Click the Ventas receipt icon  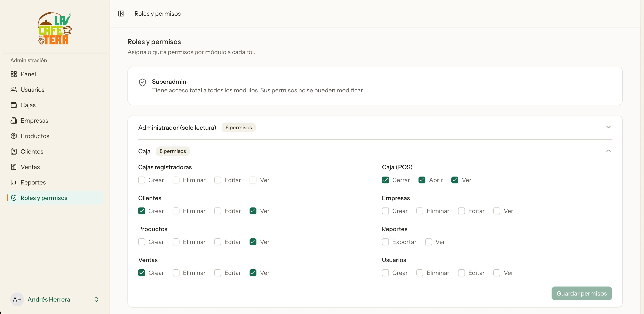[x=14, y=167]
